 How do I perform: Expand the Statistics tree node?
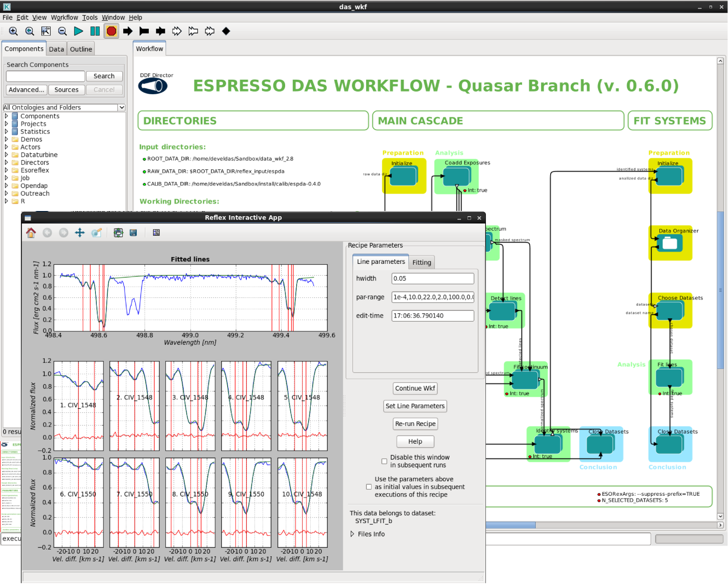tap(6, 132)
